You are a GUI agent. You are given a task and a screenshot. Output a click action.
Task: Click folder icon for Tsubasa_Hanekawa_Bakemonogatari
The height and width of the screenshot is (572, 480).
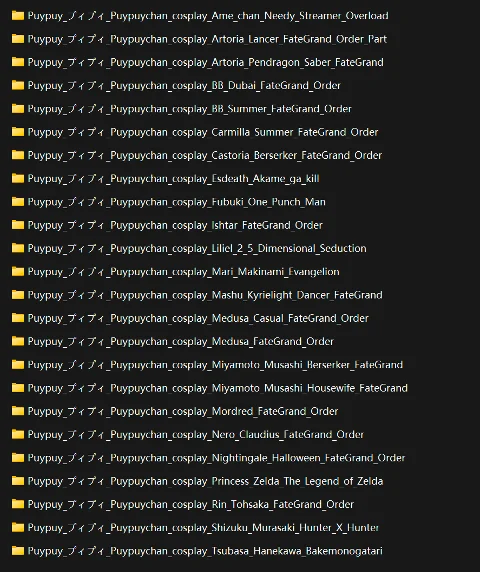point(18,550)
